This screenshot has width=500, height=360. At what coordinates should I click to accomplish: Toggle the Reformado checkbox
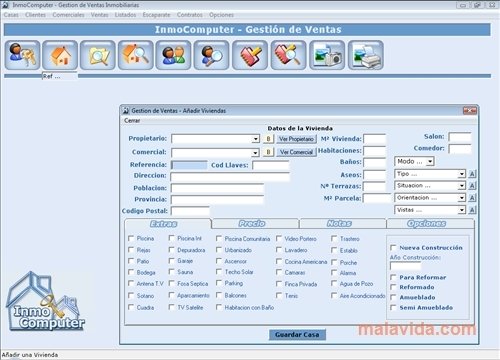point(393,287)
